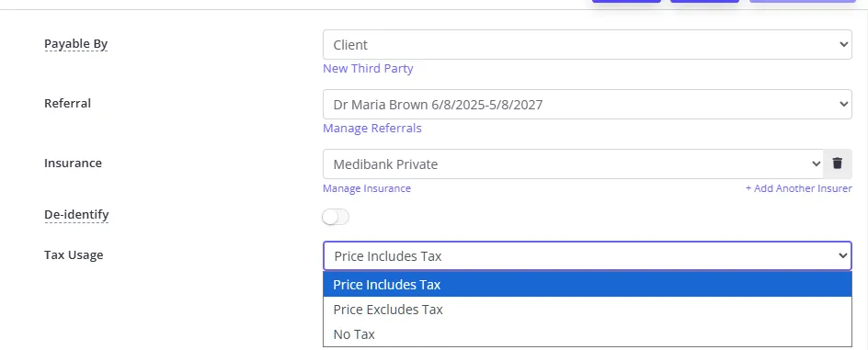Collapse the Tax Usage dropdown field
The width and height of the screenshot is (868, 350).
click(588, 255)
